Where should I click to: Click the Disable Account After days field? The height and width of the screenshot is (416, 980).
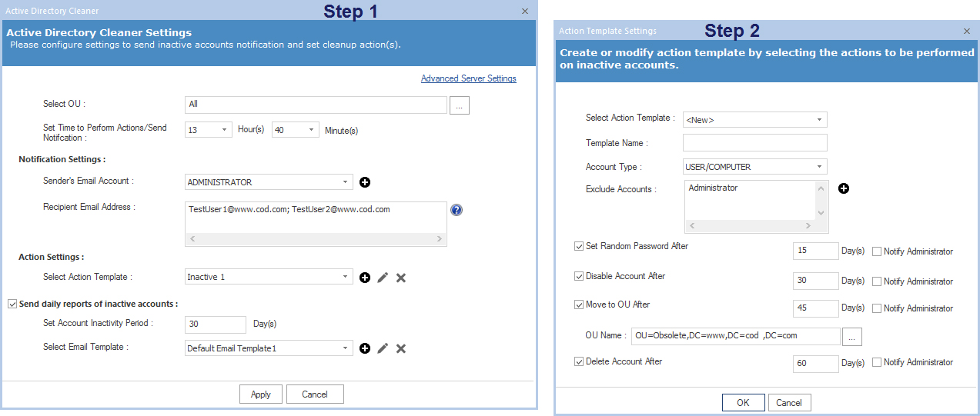(x=815, y=281)
